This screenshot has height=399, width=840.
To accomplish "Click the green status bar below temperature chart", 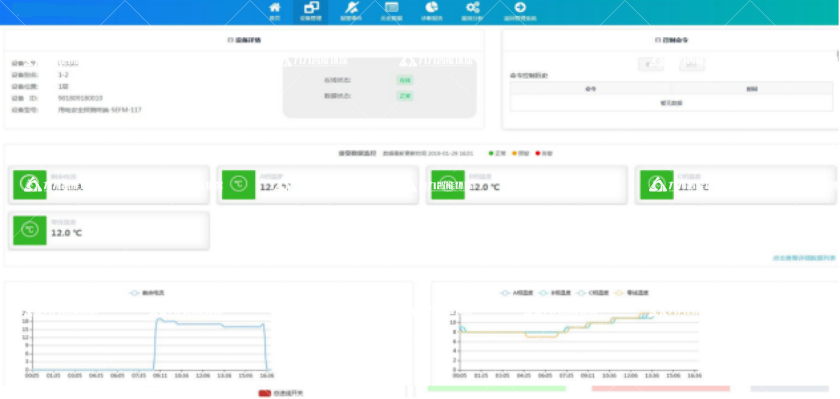I will pyautogui.click(x=497, y=388).
